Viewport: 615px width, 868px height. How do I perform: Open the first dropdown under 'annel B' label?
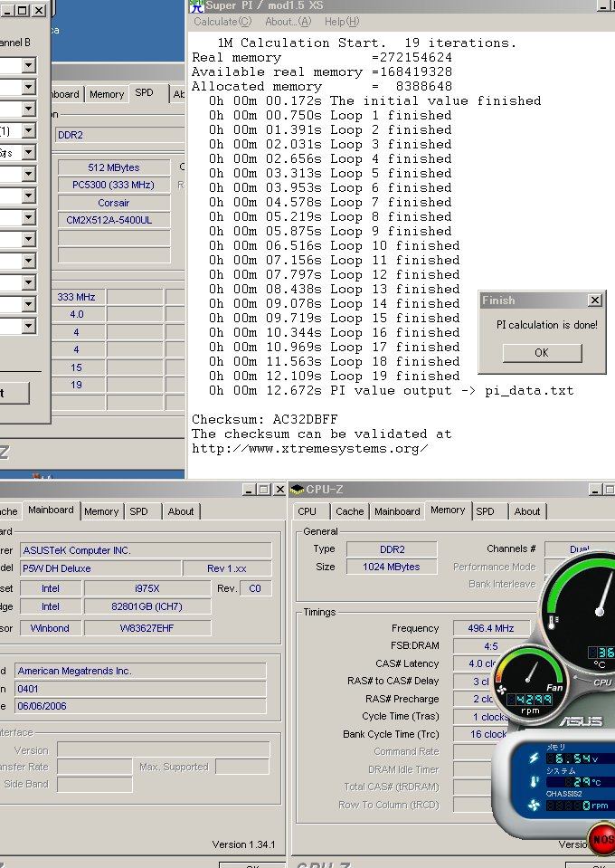[29, 65]
